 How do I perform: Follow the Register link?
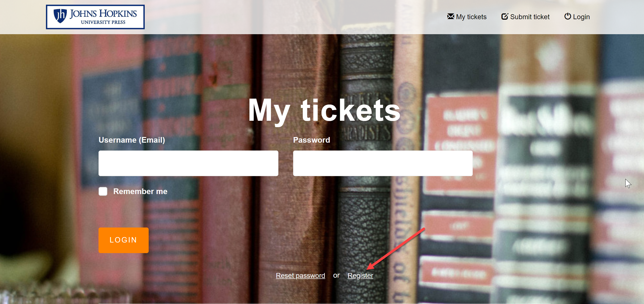360,275
